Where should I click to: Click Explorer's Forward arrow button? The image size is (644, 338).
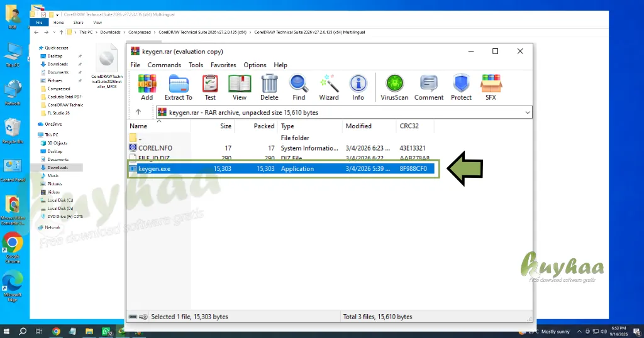46,32
